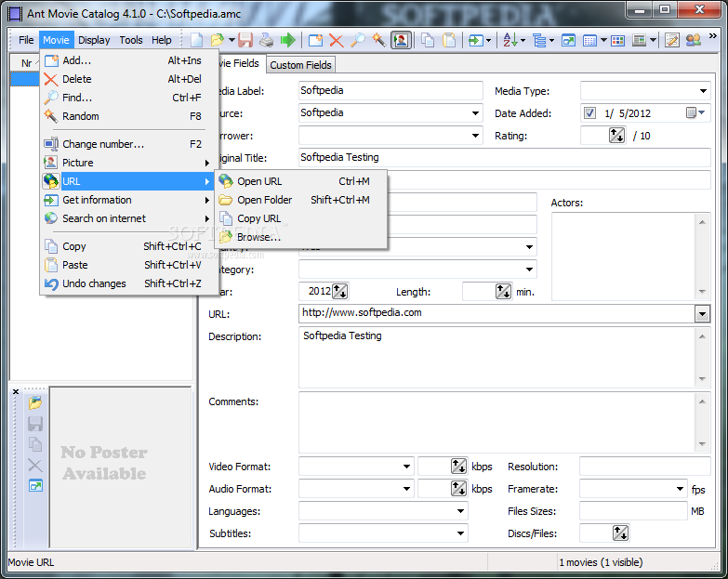Click the green Export arrow icon

tap(288, 40)
